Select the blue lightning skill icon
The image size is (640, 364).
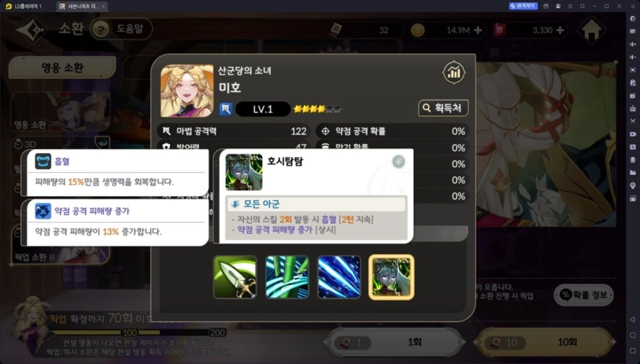click(339, 277)
